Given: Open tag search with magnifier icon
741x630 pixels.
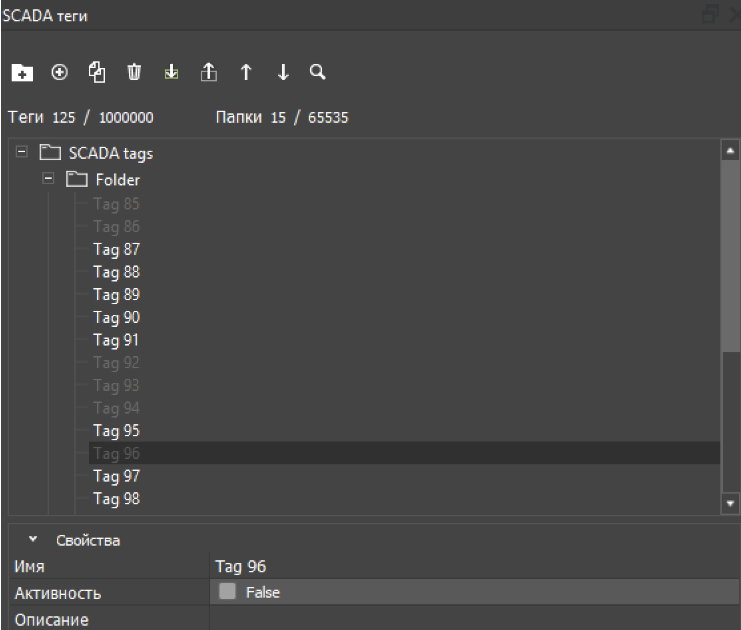Looking at the screenshot, I should (318, 72).
